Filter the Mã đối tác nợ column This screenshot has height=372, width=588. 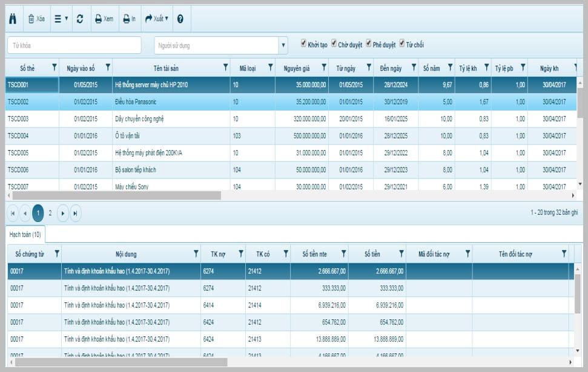coord(468,253)
